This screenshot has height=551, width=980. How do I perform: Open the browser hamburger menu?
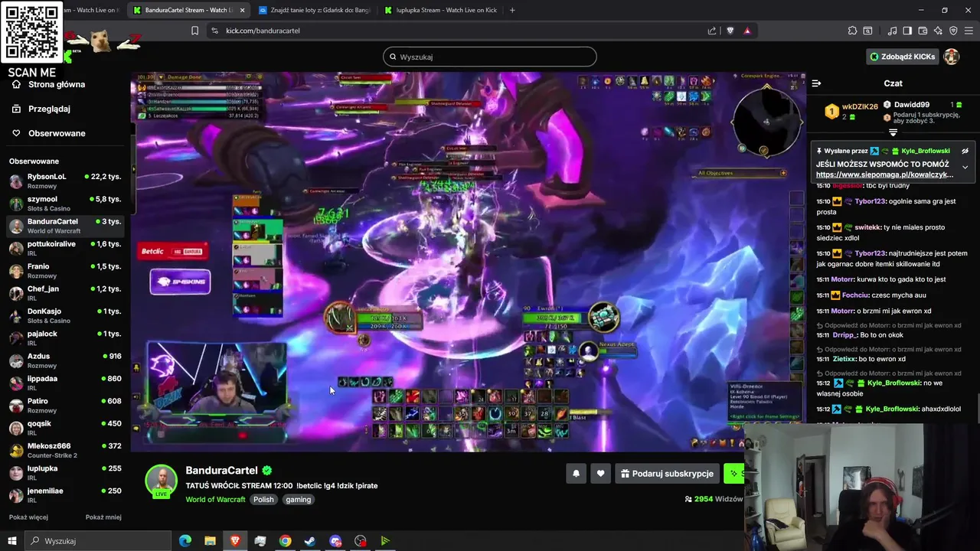pos(969,31)
